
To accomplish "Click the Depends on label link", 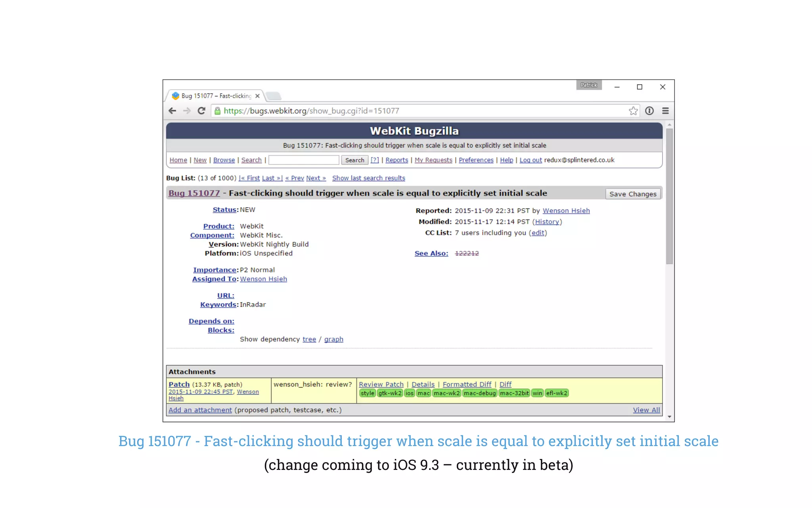I will 211,321.
